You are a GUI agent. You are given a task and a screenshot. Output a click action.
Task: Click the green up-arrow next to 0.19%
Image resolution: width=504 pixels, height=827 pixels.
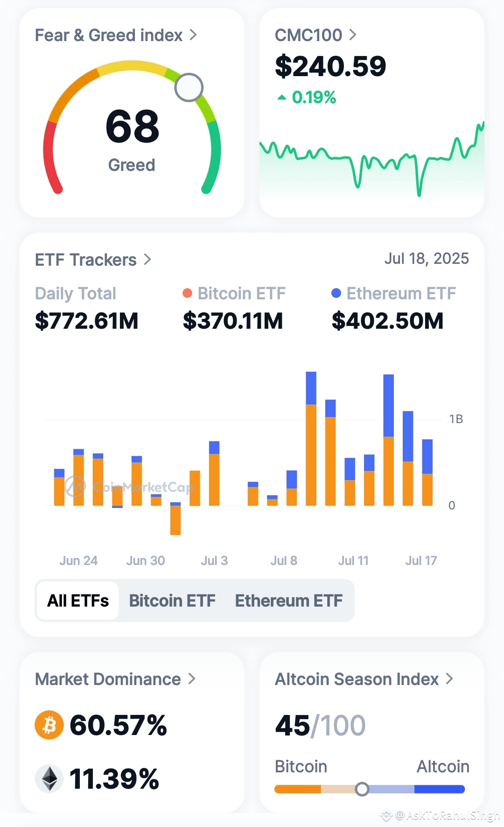tap(281, 98)
